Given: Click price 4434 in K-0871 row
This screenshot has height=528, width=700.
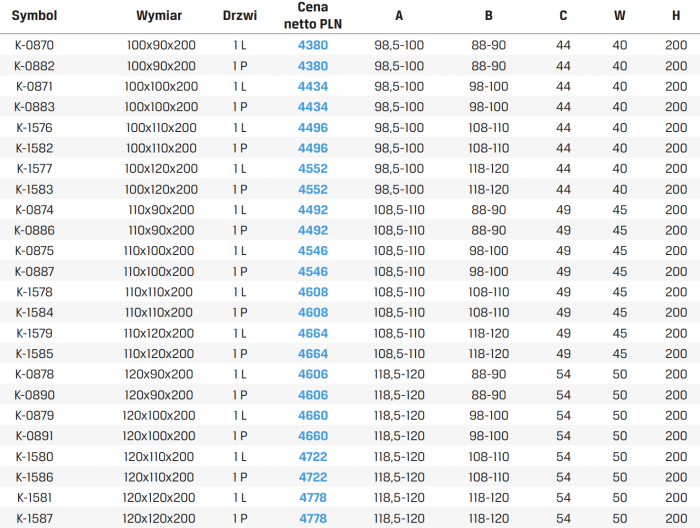Looking at the screenshot, I should [313, 87].
